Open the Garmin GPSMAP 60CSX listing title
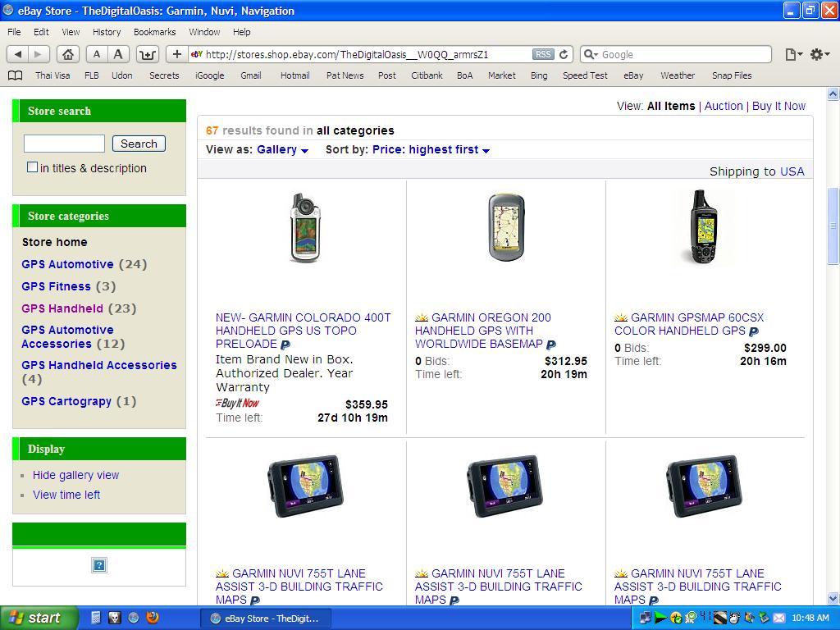This screenshot has width=840, height=630. [x=689, y=324]
